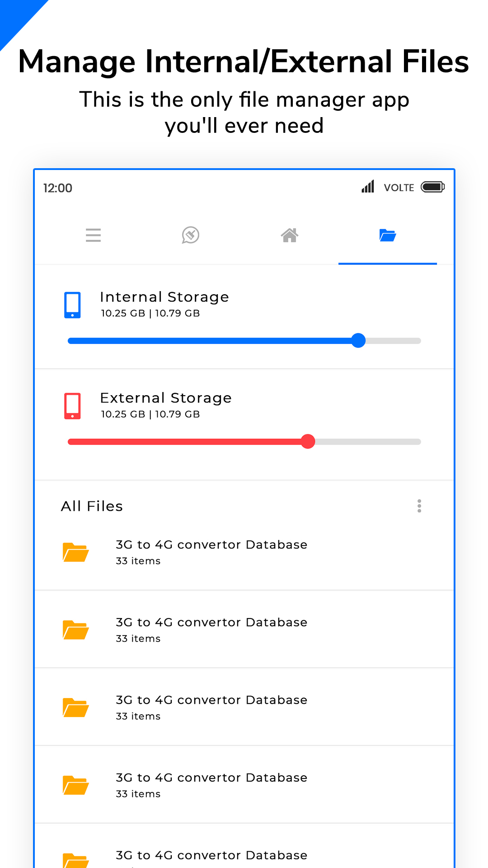Click the fifth folder at the bottom

211,855
